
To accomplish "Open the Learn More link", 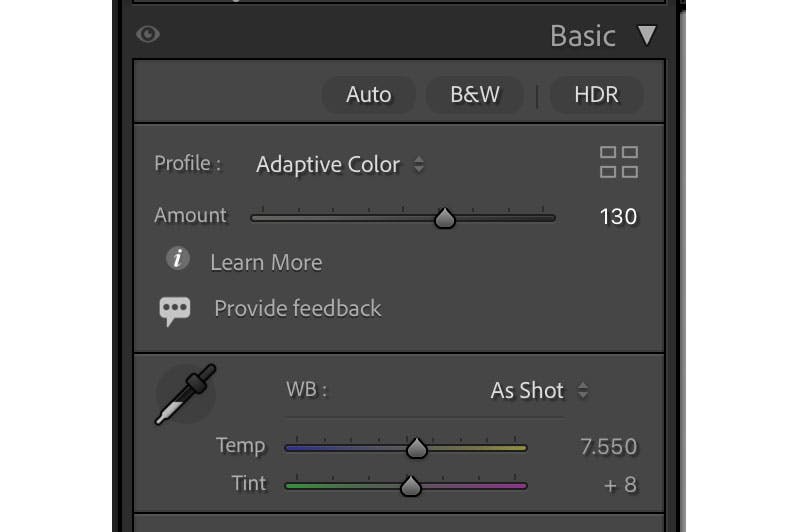I will 266,263.
